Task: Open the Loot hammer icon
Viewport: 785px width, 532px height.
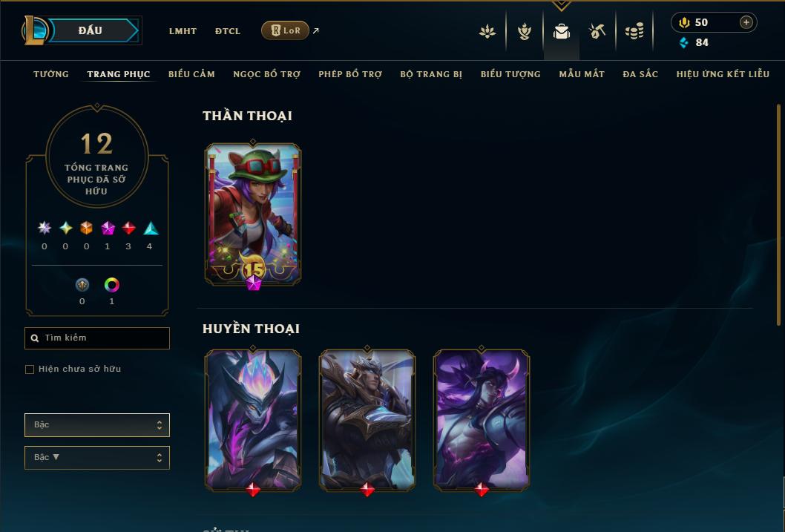Action: pyautogui.click(x=597, y=31)
